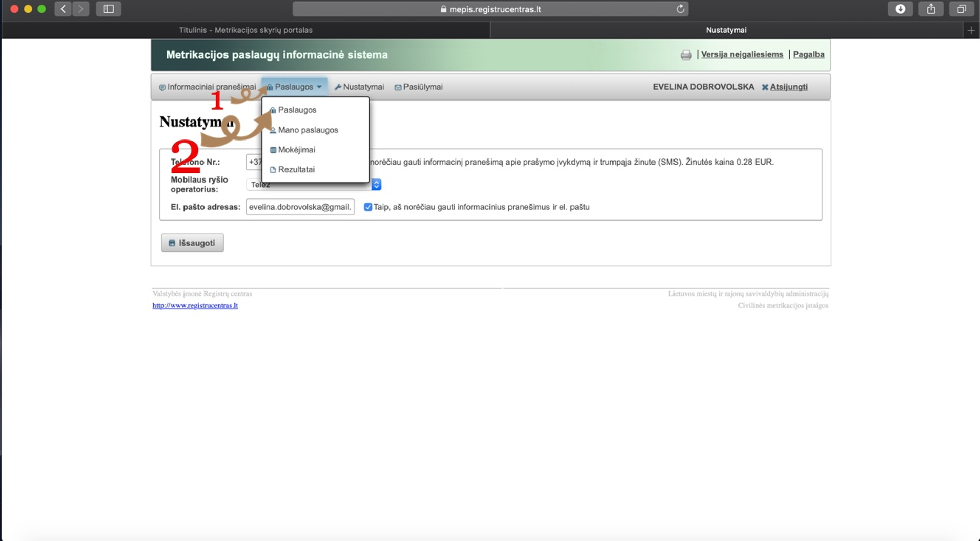Open Safari tab overview icon
Screen dimensions: 980x541
(x=962, y=9)
